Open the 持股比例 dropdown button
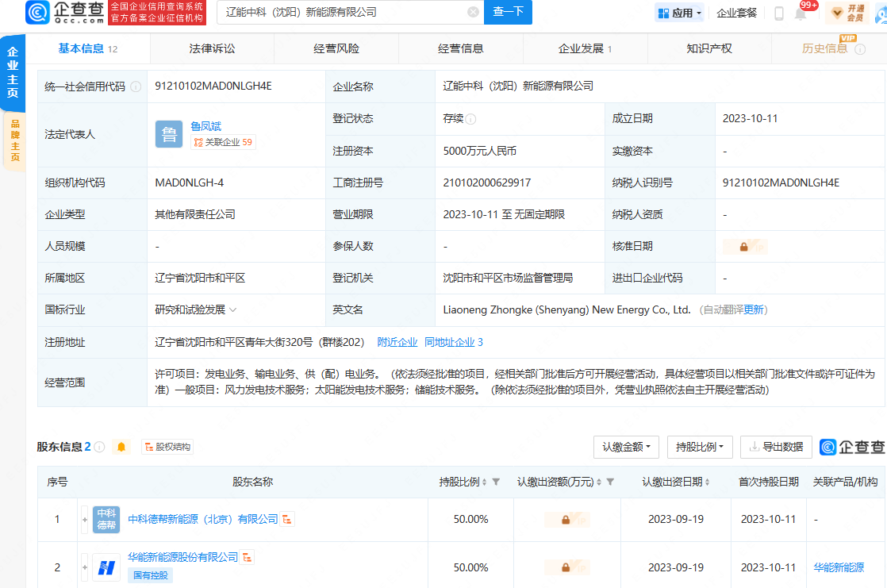 (x=700, y=447)
